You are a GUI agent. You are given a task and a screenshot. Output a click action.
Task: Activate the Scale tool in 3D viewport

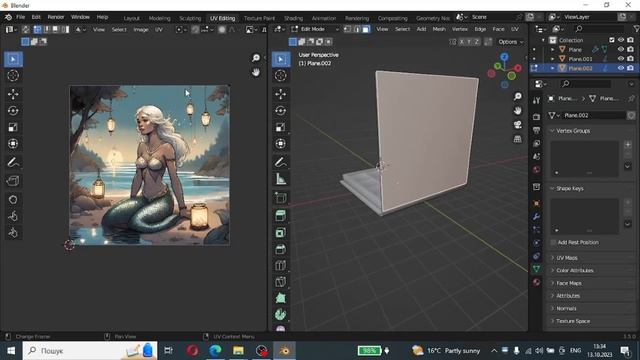[281, 127]
